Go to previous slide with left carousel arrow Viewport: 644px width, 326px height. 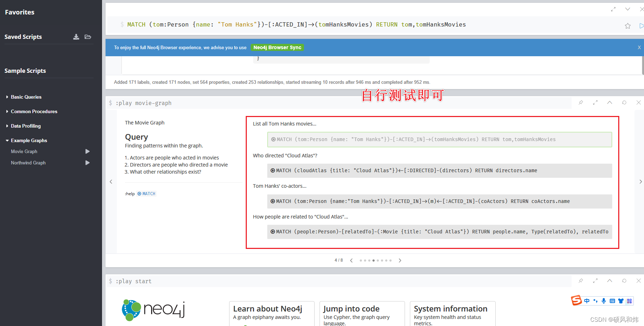coord(111,182)
